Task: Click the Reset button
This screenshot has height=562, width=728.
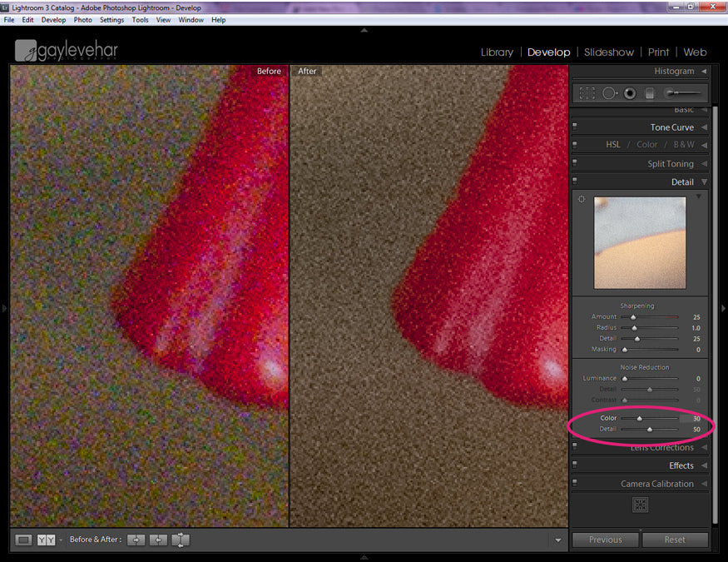Action: pos(675,540)
